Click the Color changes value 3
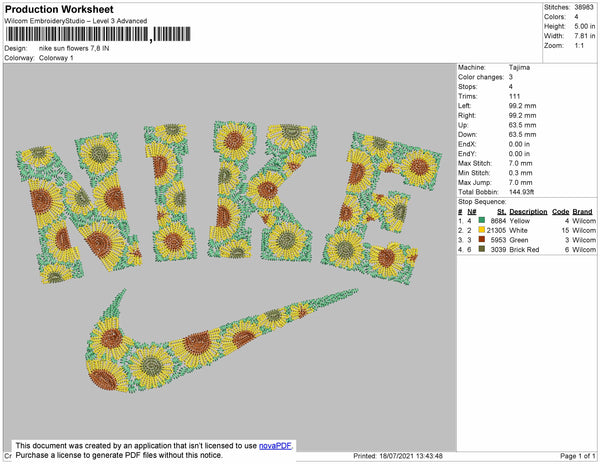 click(x=511, y=77)
